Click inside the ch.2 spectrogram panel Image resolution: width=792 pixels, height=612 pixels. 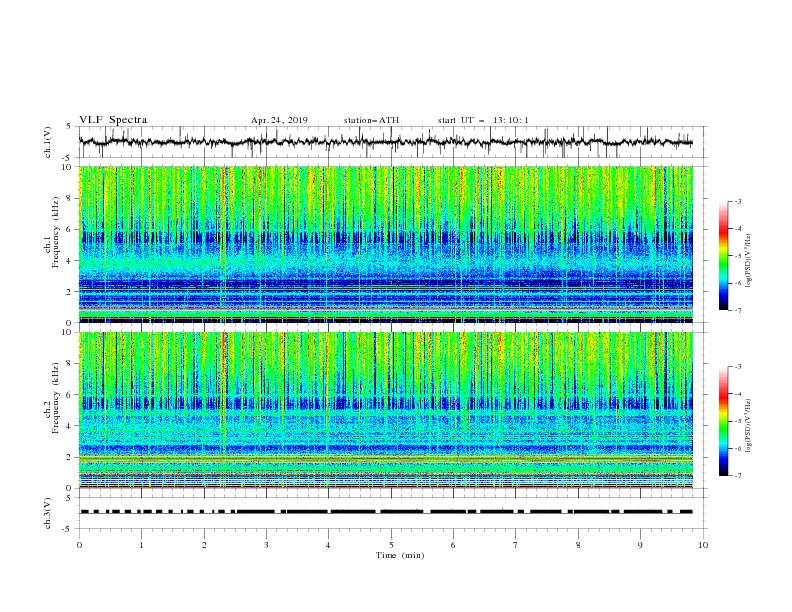point(385,410)
